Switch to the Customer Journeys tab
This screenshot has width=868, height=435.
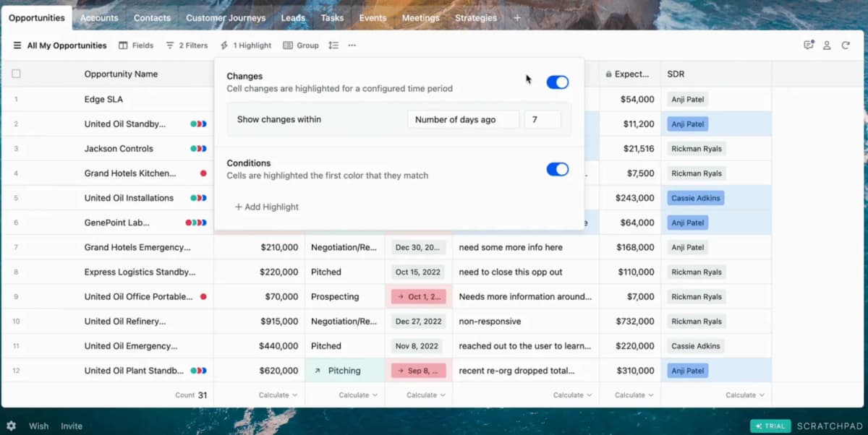coord(226,18)
